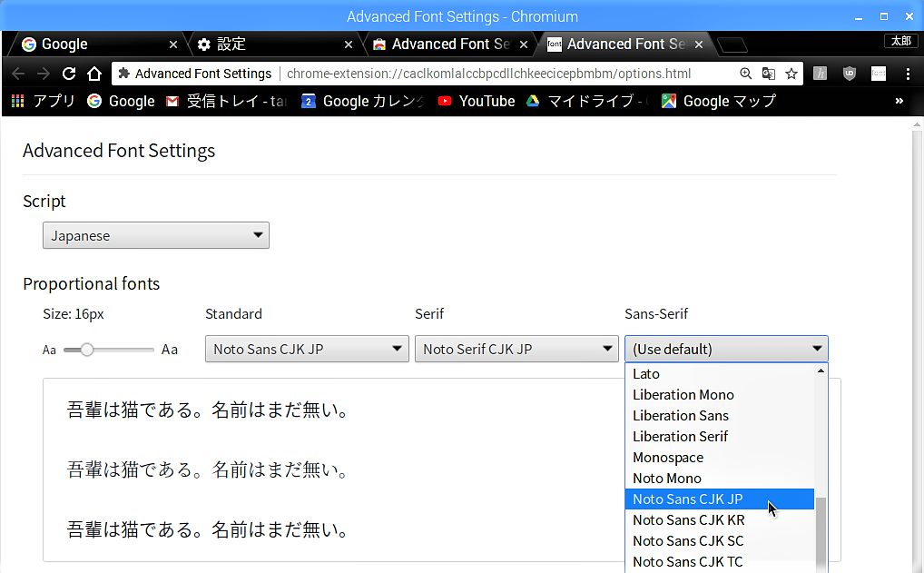
Task: Open the Google マップ bookmark
Action: [719, 101]
